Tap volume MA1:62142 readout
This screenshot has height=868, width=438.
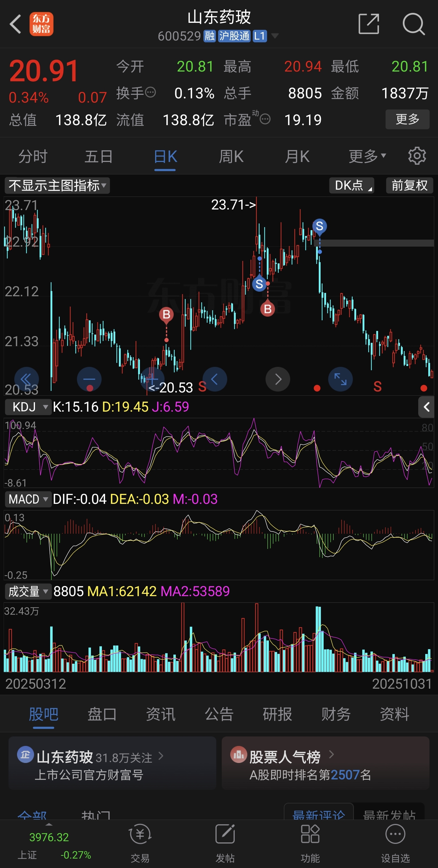122,592
